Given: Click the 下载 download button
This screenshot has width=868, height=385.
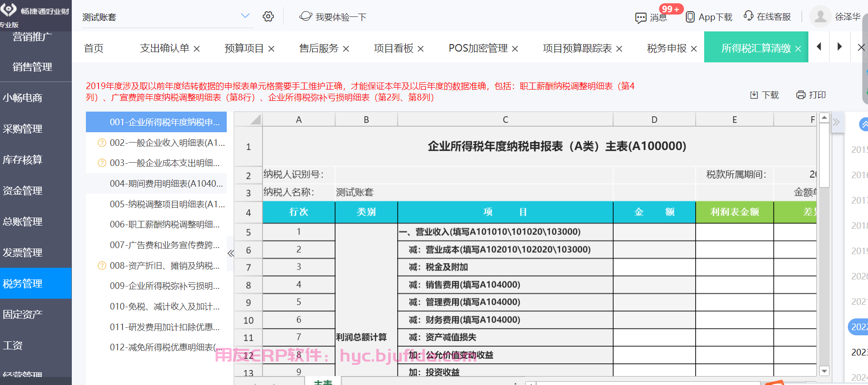Looking at the screenshot, I should click(764, 95).
